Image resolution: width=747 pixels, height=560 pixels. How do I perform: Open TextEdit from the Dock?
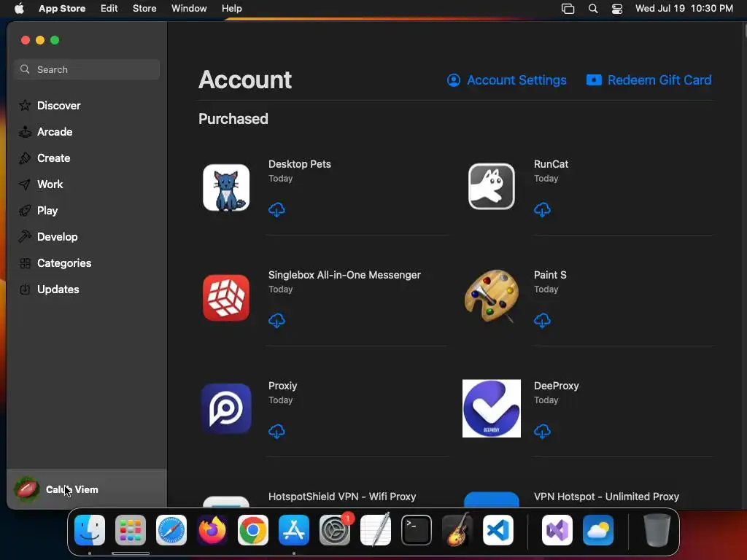click(376, 530)
